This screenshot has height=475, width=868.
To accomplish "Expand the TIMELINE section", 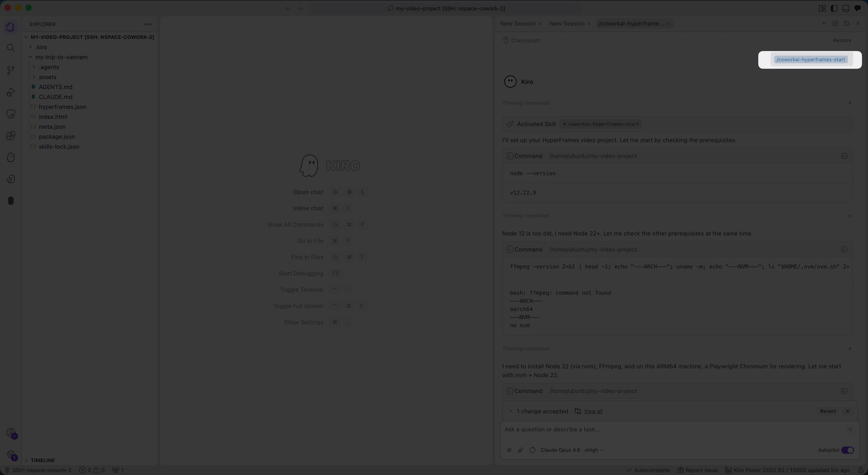I will 42,460.
